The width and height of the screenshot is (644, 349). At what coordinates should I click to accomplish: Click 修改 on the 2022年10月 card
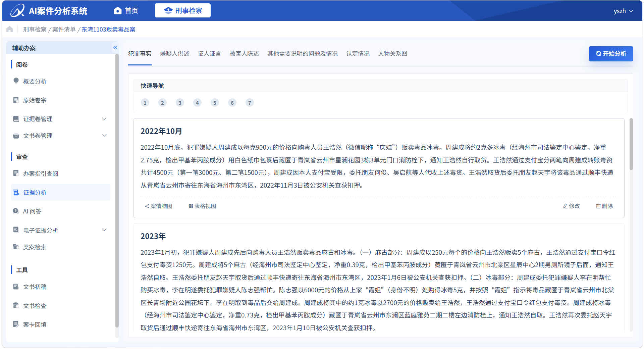click(x=571, y=206)
